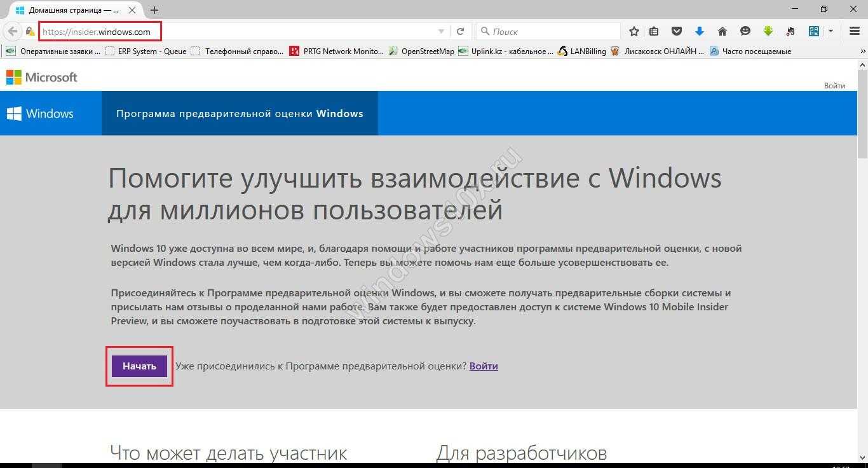Click the magnifier icon in the Поиск box
Viewport: 868px width, 468px height.
[x=485, y=31]
